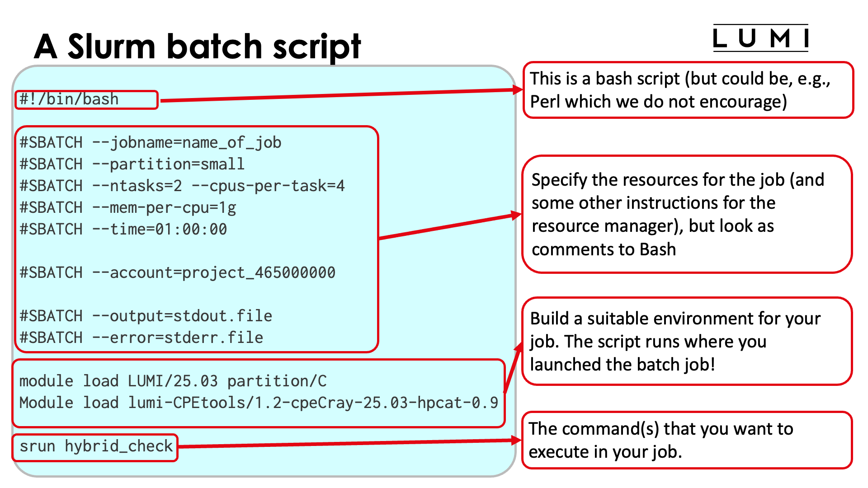Image resolution: width=868 pixels, height=488 pixels.
Task: Click the #SBATCH --partition=small directive
Action: (x=131, y=164)
